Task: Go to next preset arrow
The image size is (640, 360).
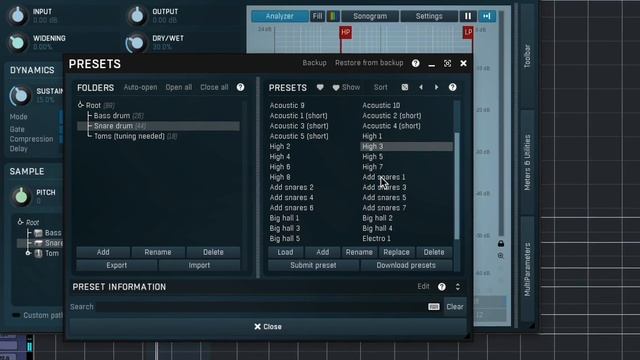Action: pyautogui.click(x=436, y=87)
